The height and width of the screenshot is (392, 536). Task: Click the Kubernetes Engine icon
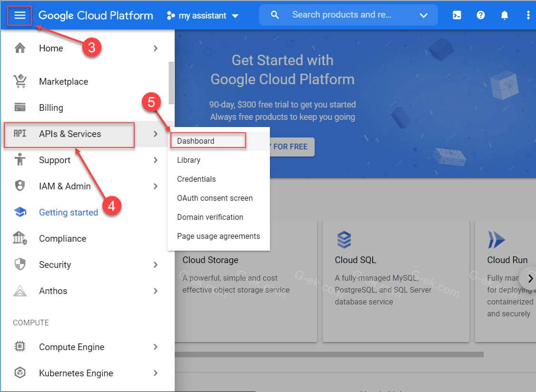coord(20,373)
